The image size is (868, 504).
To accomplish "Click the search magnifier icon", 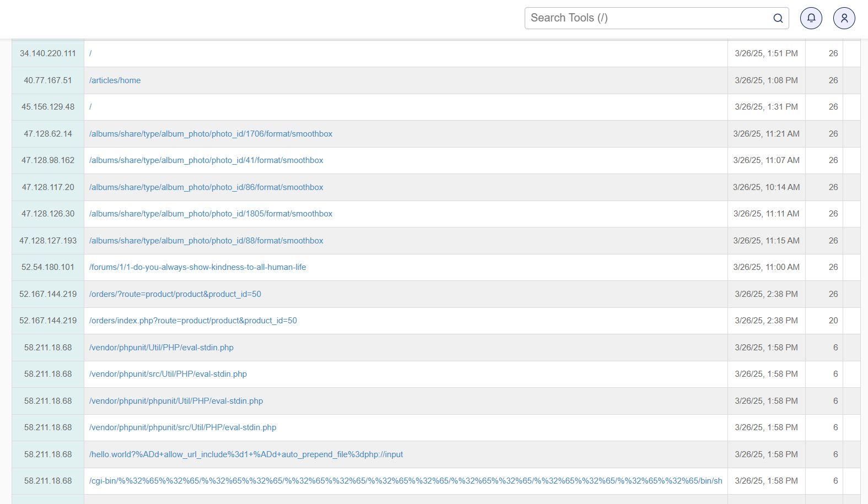I will click(778, 18).
